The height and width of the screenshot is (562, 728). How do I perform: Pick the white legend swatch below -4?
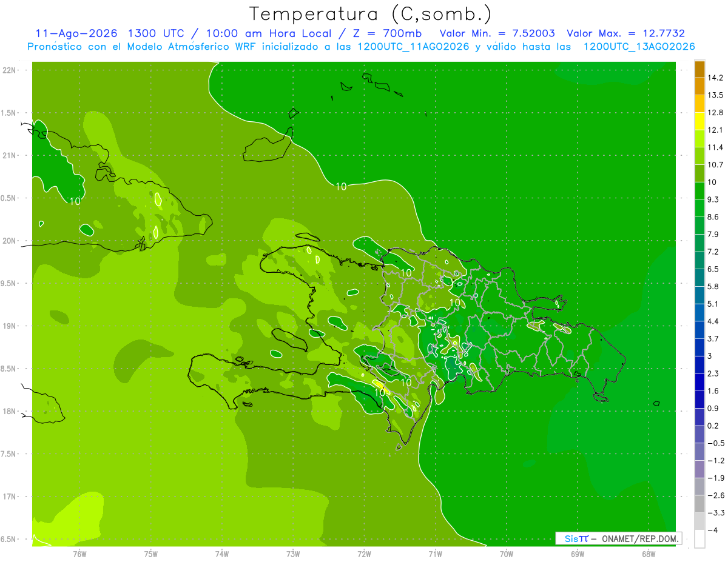pos(699,538)
